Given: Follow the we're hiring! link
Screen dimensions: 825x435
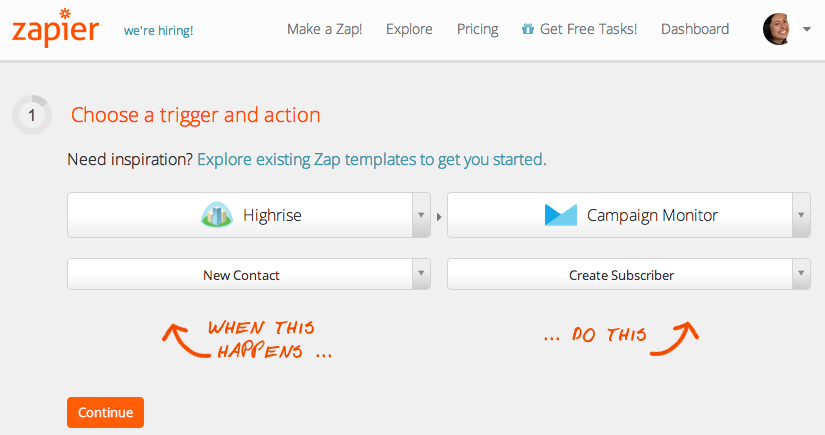Looking at the screenshot, I should 158,31.
